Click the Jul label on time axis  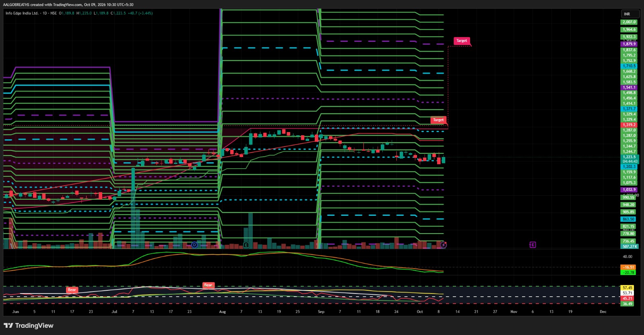(114, 312)
